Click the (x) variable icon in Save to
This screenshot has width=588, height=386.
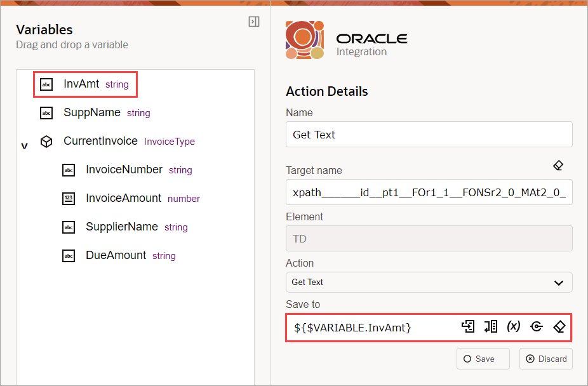pos(513,326)
